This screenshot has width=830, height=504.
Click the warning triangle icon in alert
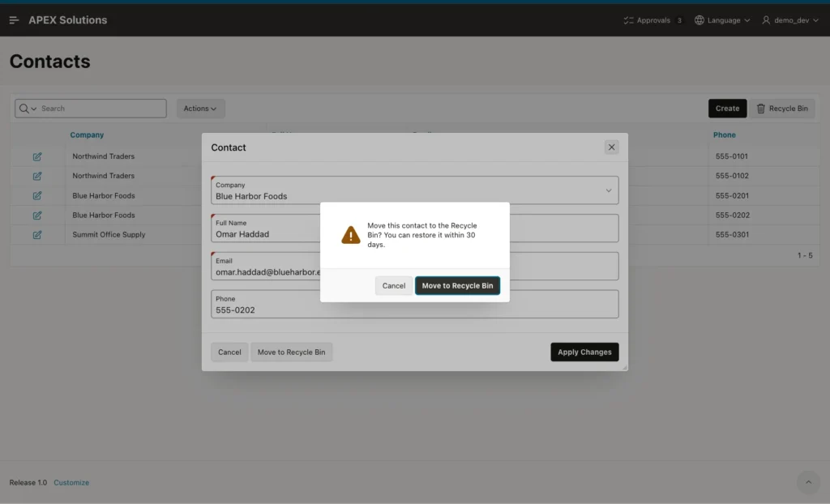click(x=350, y=235)
